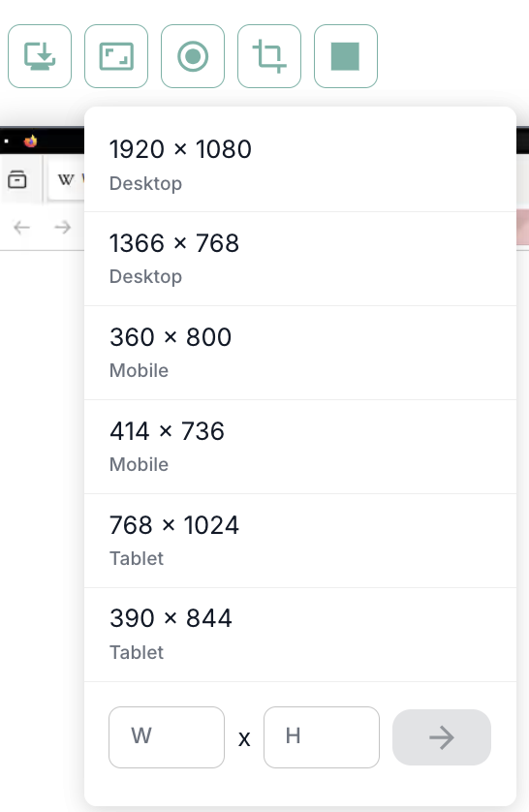
Task: Choose the 1366 × 768 Desktop option
Action: (x=300, y=259)
